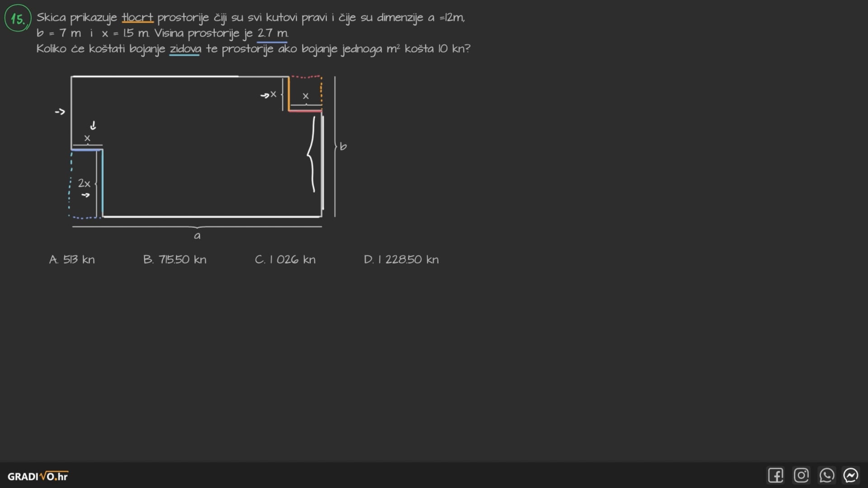Open the Messenger icon in footer
Image resolution: width=868 pixels, height=488 pixels.
point(851,475)
